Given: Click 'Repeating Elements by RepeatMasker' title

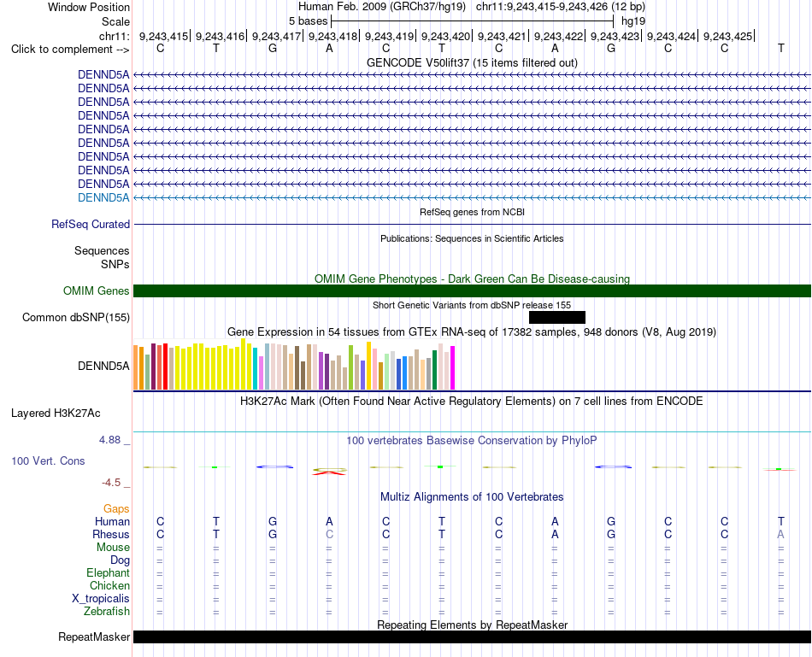Looking at the screenshot, I should point(473,625).
